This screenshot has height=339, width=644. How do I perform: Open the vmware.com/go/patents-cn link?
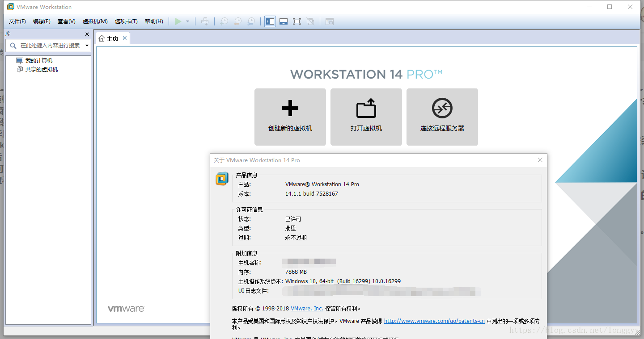tap(434, 321)
